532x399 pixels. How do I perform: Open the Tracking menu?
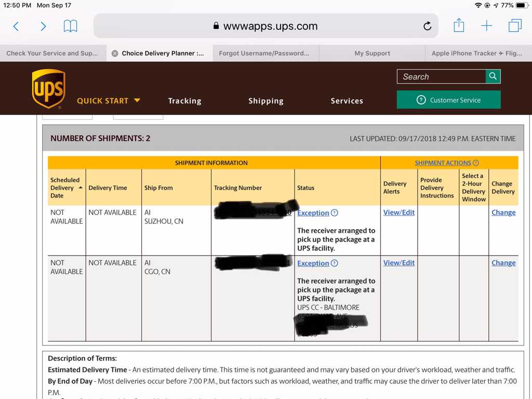coord(184,101)
